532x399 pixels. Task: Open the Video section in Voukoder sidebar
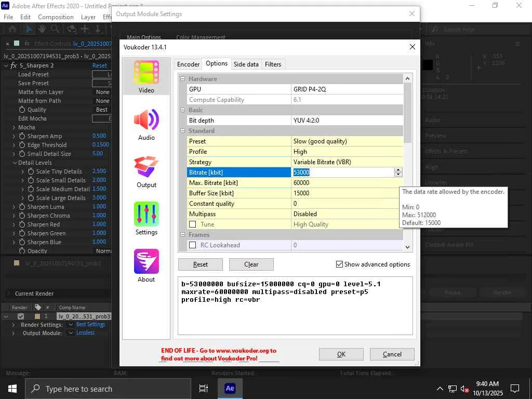[146, 77]
